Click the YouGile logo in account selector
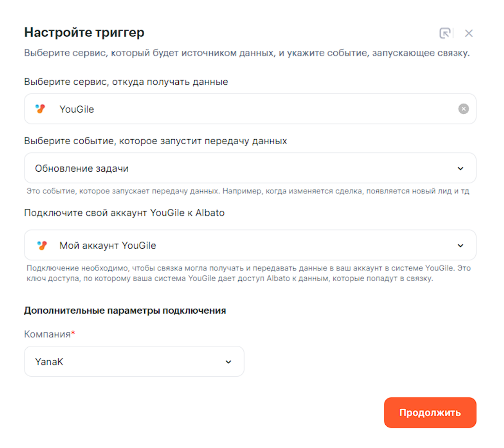The image size is (504, 448). click(42, 245)
